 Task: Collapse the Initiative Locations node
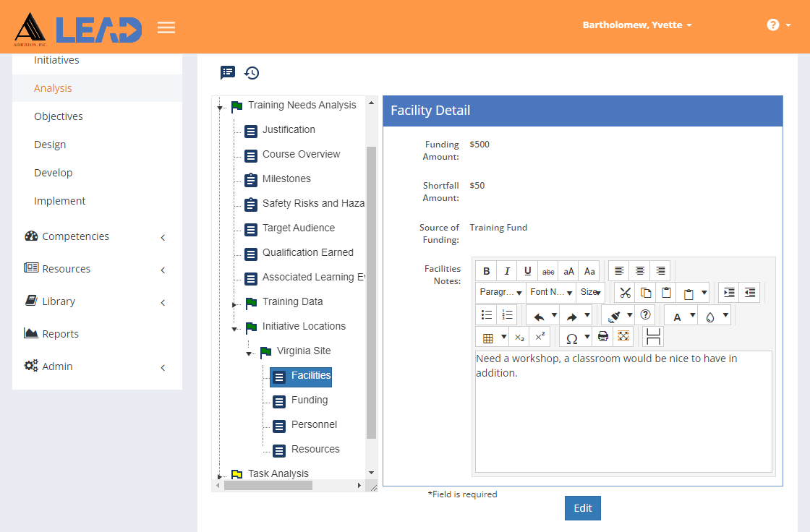(234, 328)
